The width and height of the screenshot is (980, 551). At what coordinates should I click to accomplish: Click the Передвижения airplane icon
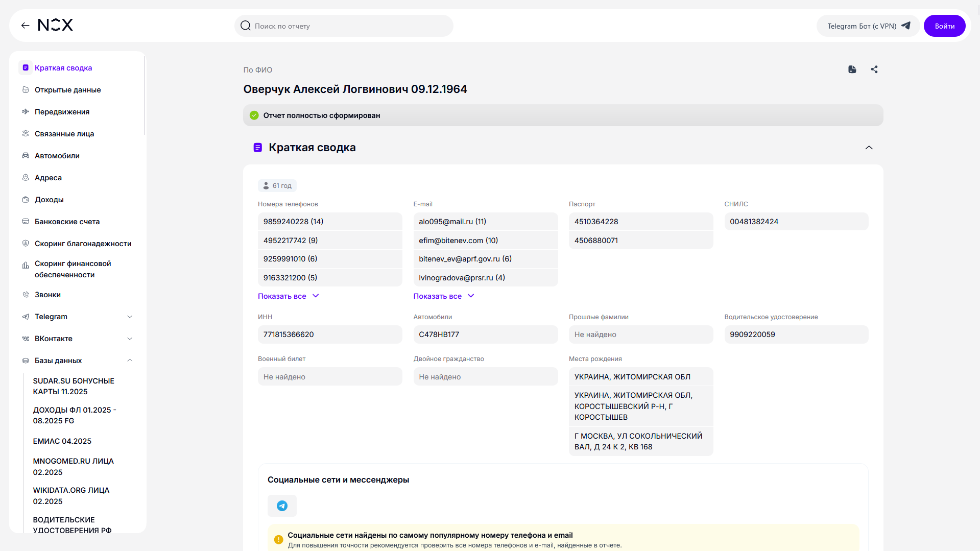(26, 111)
